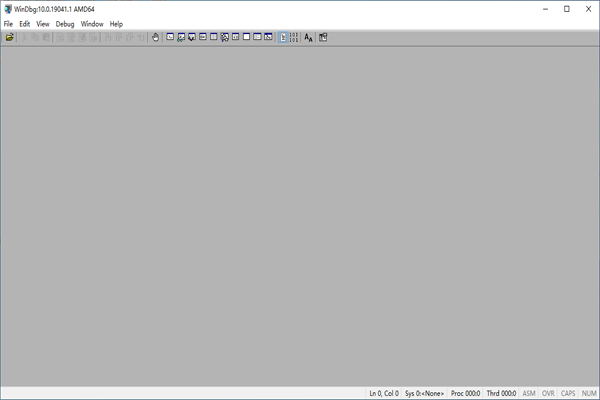Open the Memory window icon
Viewport: 600px width, 400px height.
[x=214, y=37]
